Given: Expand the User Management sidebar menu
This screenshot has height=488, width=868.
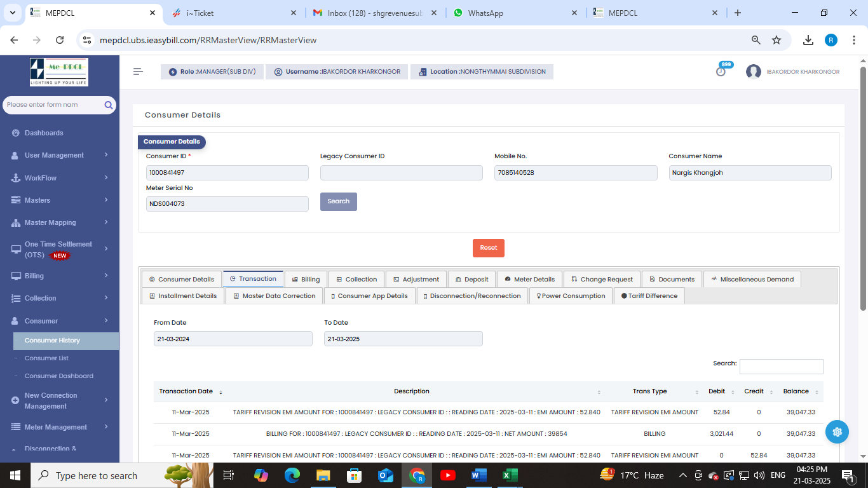Looking at the screenshot, I should pos(60,155).
